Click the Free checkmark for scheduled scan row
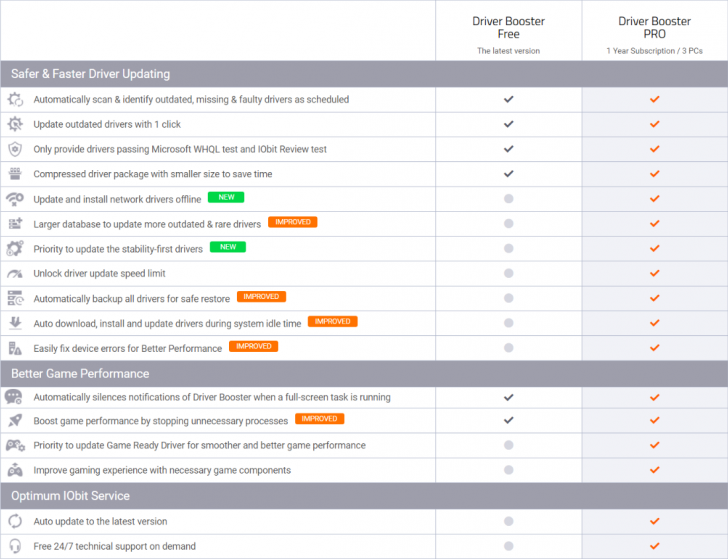Image resolution: width=728 pixels, height=559 pixels. [509, 99]
